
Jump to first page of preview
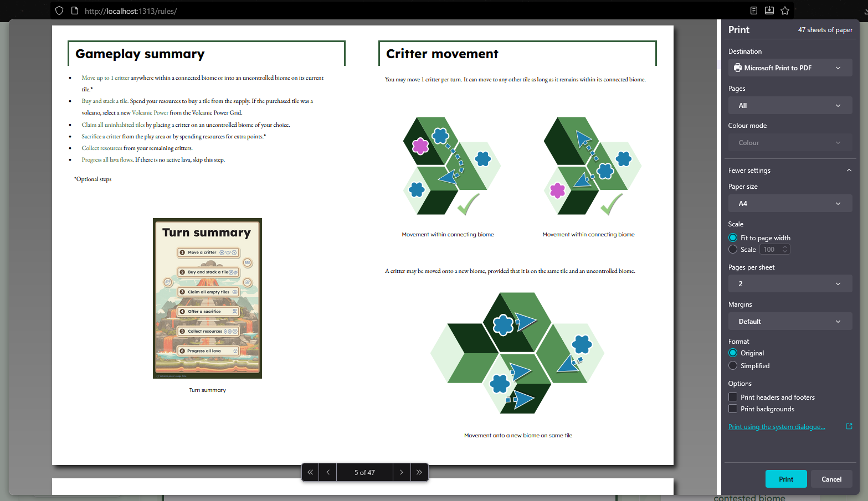[x=310, y=472]
